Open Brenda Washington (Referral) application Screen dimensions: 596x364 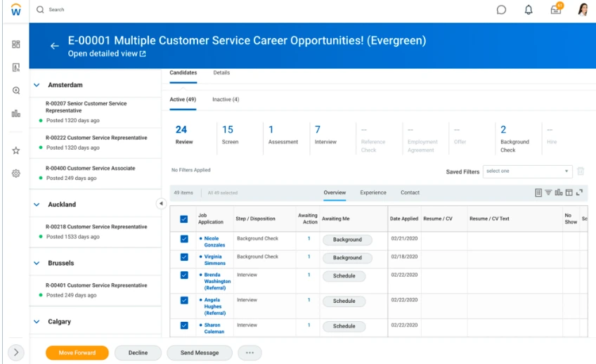217,281
